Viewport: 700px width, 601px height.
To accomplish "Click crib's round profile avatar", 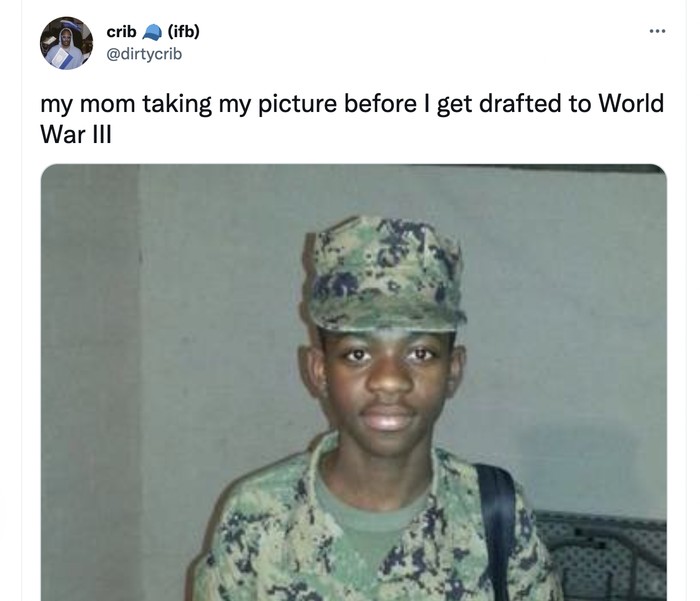I will tap(67, 43).
